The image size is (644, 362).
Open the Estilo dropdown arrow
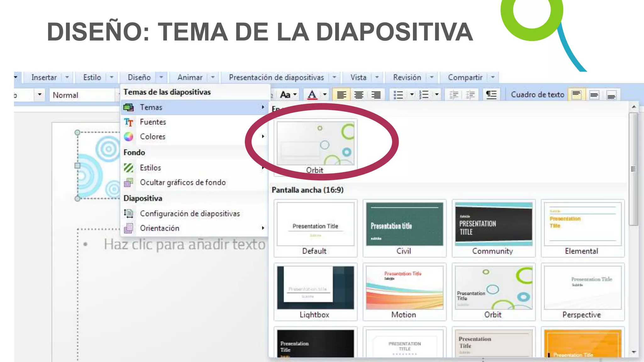(112, 77)
